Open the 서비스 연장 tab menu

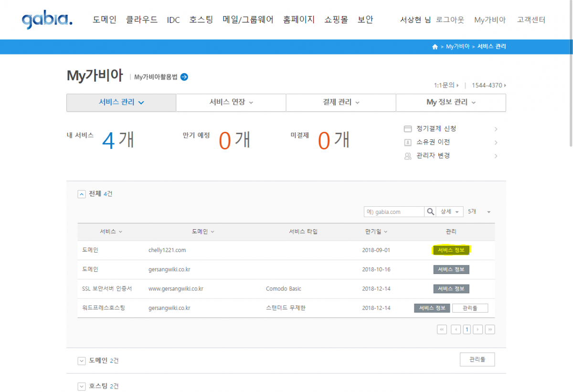[231, 103]
